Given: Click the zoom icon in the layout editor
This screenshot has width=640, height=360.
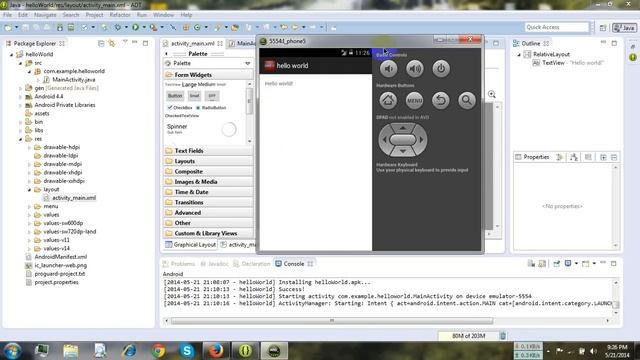Looking at the screenshot, I should (x=492, y=94).
